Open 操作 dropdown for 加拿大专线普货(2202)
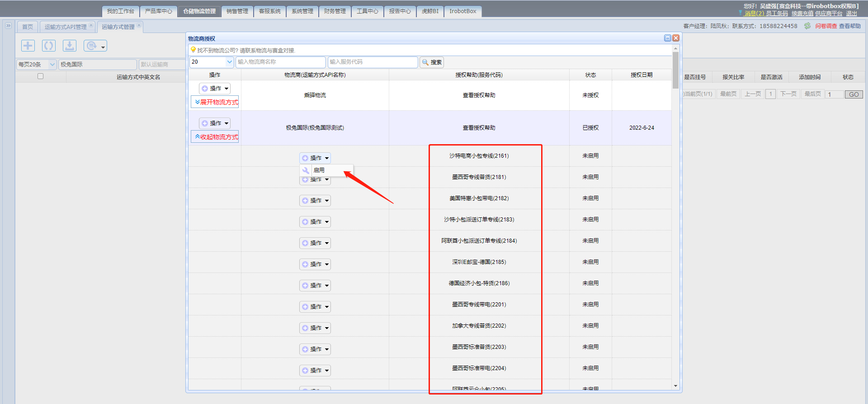Screen dimensions: 868x404 [315, 328]
